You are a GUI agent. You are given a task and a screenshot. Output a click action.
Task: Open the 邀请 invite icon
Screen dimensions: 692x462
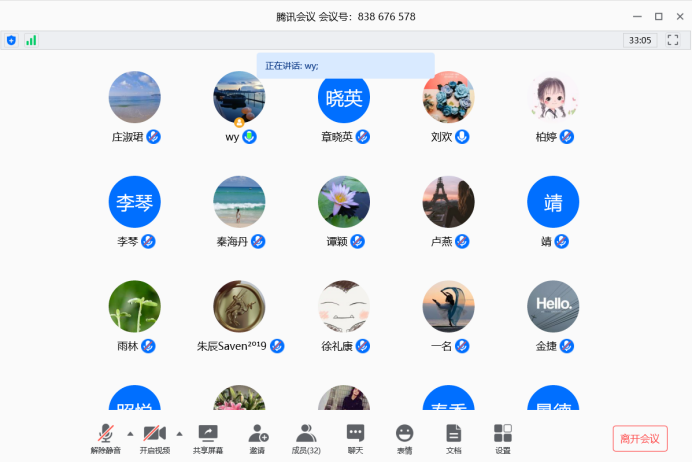point(257,434)
